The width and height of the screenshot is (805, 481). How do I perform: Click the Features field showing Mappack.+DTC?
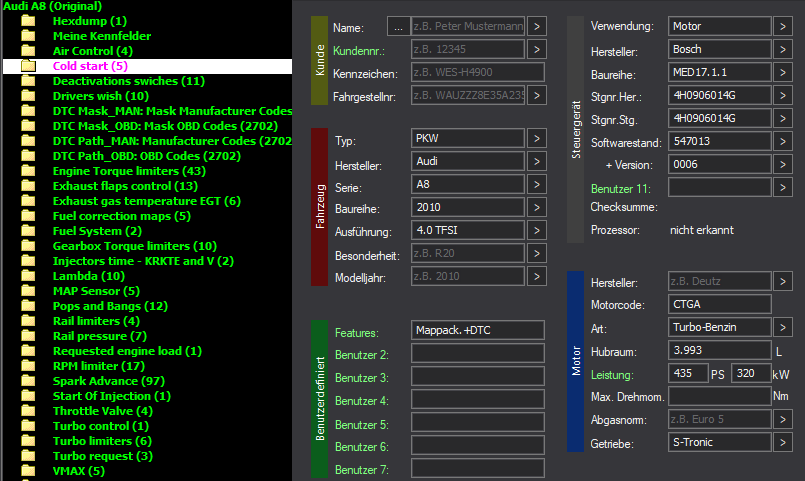pyautogui.click(x=478, y=330)
